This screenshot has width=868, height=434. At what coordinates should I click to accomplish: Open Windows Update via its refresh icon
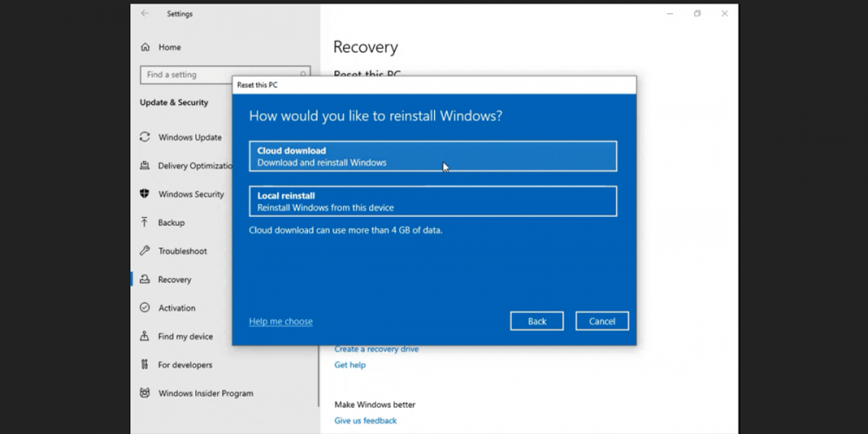[145, 137]
